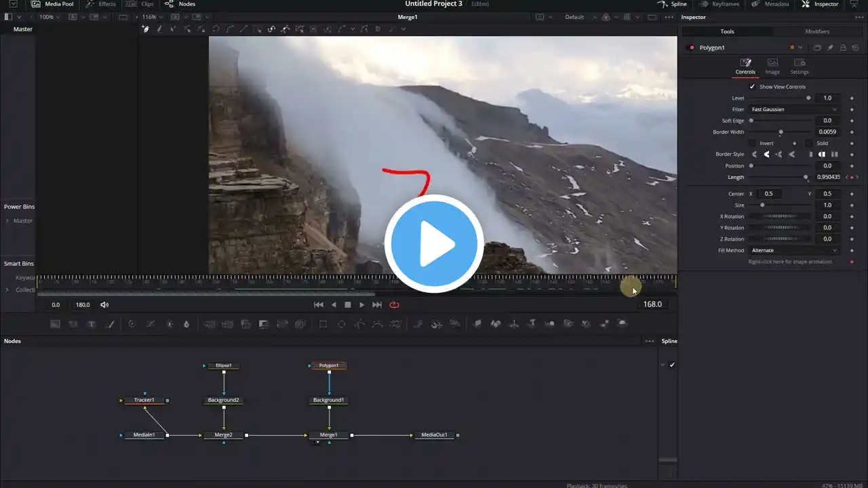Click the loop playback icon
This screenshot has height=488, width=868.
pos(394,305)
